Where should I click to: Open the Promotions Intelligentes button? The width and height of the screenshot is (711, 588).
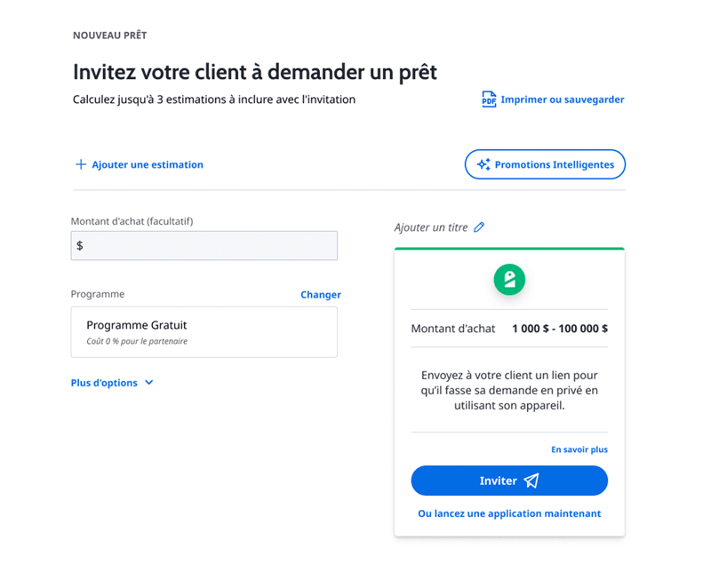(x=545, y=164)
